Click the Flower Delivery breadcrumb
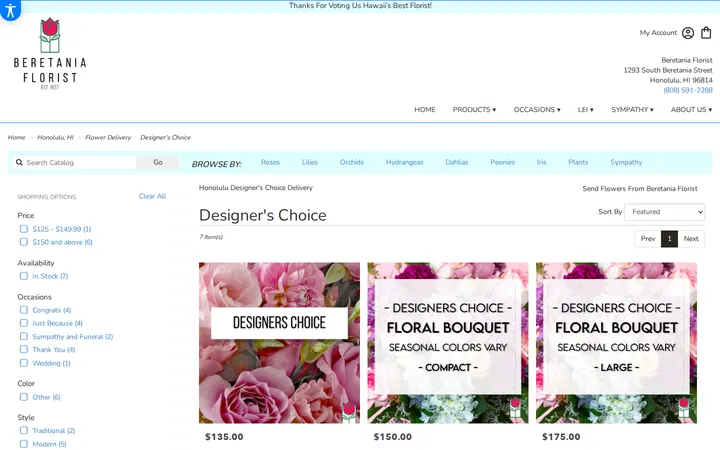 [108, 137]
